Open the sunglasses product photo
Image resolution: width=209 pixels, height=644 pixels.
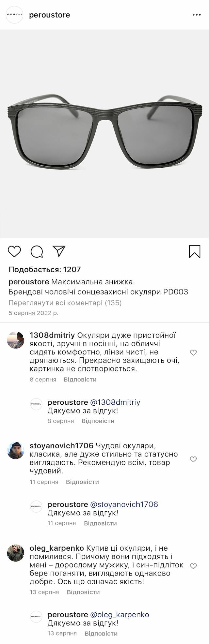[x=104, y=134]
